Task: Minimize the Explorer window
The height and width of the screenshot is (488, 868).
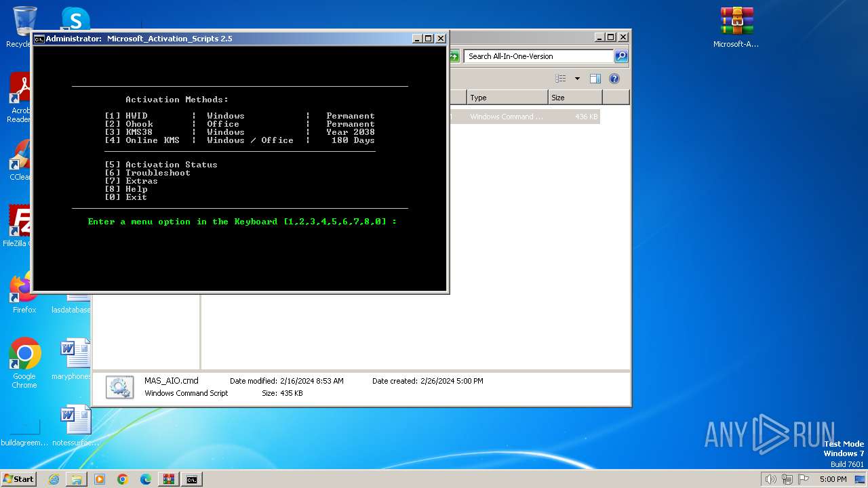Action: 599,37
